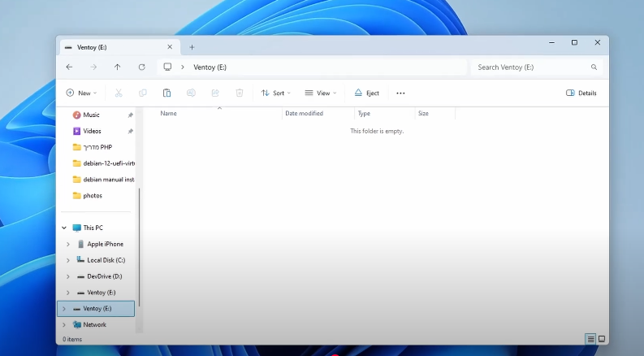This screenshot has height=356, width=644.
Task: Select the Ventoy (E:) tab
Action: click(x=119, y=47)
